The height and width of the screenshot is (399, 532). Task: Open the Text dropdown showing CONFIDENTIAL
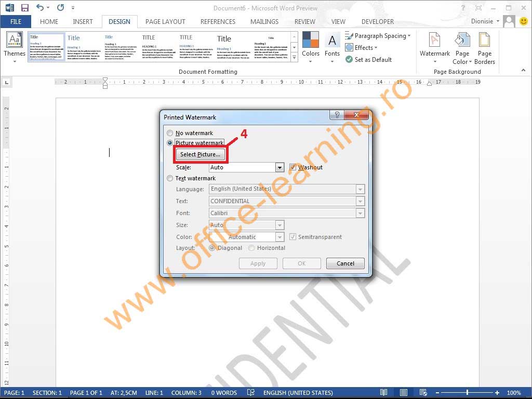(x=287, y=201)
